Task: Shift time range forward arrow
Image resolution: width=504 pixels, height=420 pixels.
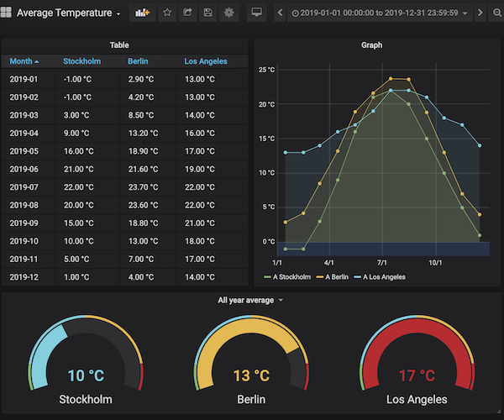Action: click(480, 13)
